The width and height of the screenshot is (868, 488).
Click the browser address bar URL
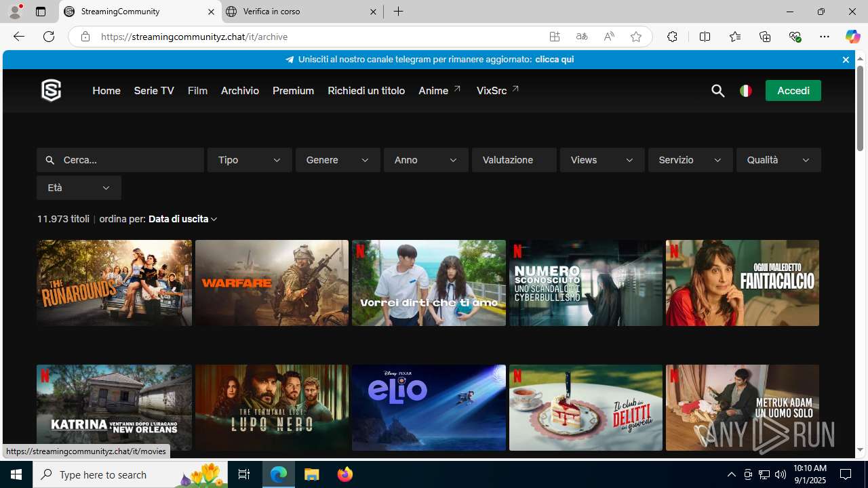coord(194,37)
